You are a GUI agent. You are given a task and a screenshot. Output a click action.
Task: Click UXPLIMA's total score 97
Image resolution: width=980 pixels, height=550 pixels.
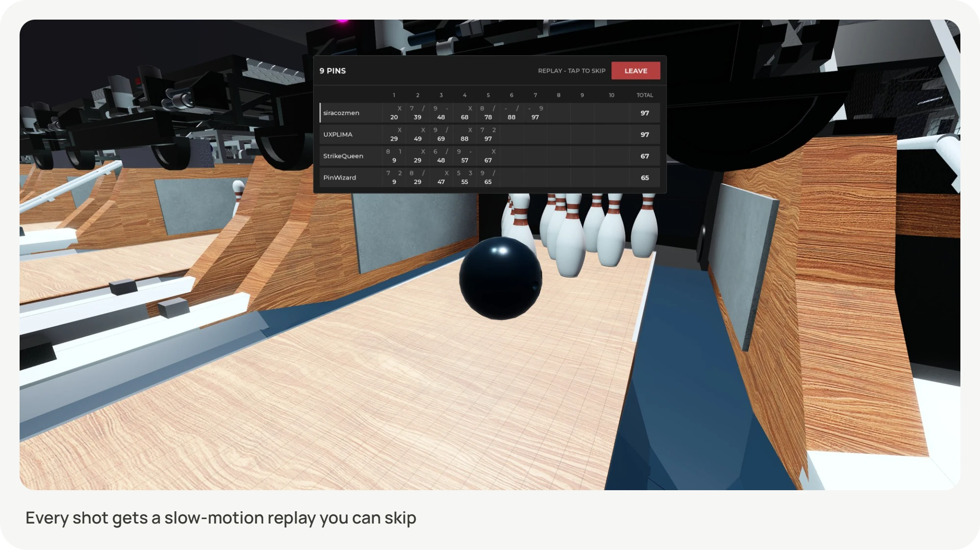coord(645,134)
